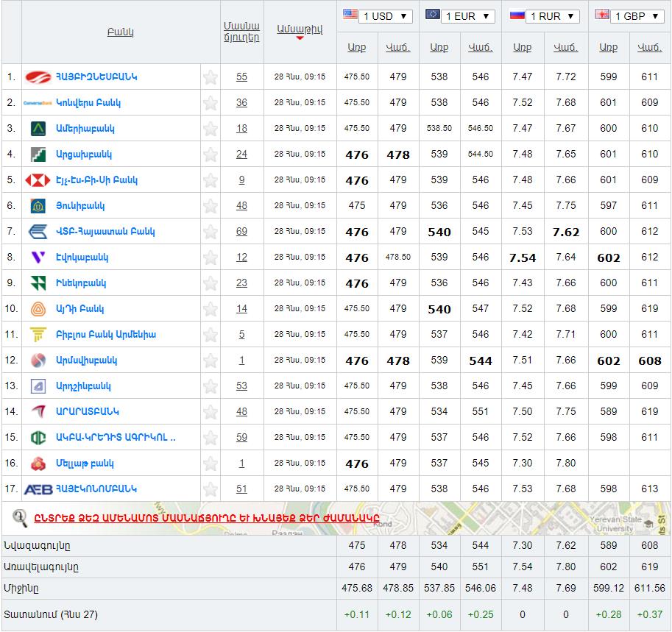672x632 pixels.
Task: Click the AEB bank logo in row 17
Action: point(38,489)
